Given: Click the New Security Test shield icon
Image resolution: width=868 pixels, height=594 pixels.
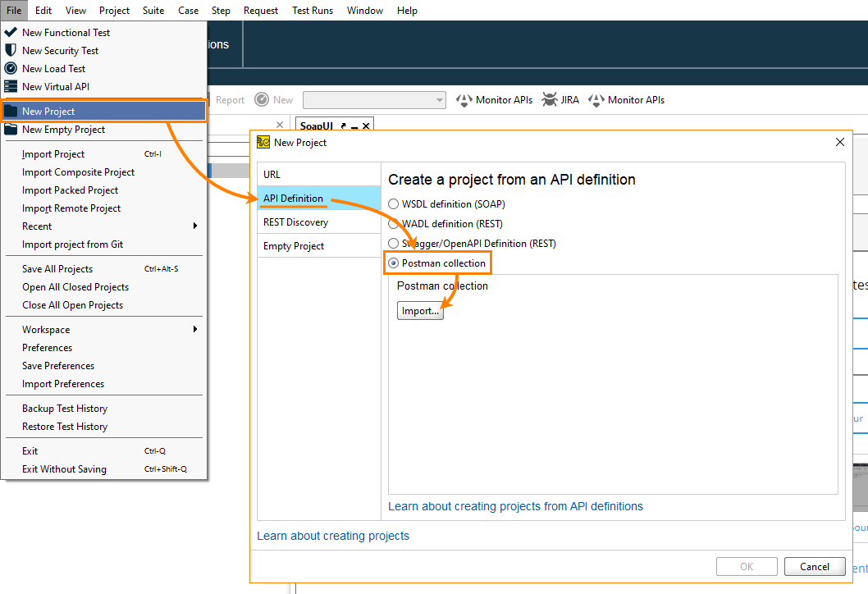Looking at the screenshot, I should tap(11, 50).
